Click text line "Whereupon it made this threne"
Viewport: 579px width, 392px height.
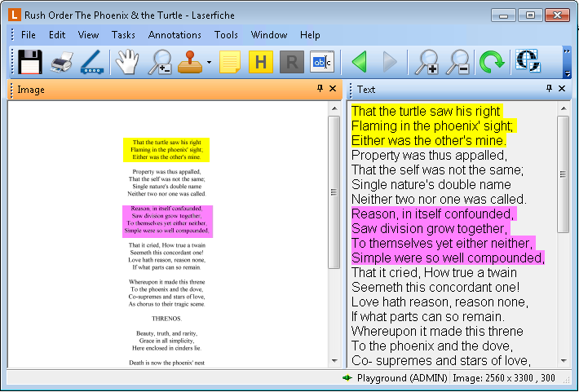pyautogui.click(x=437, y=331)
